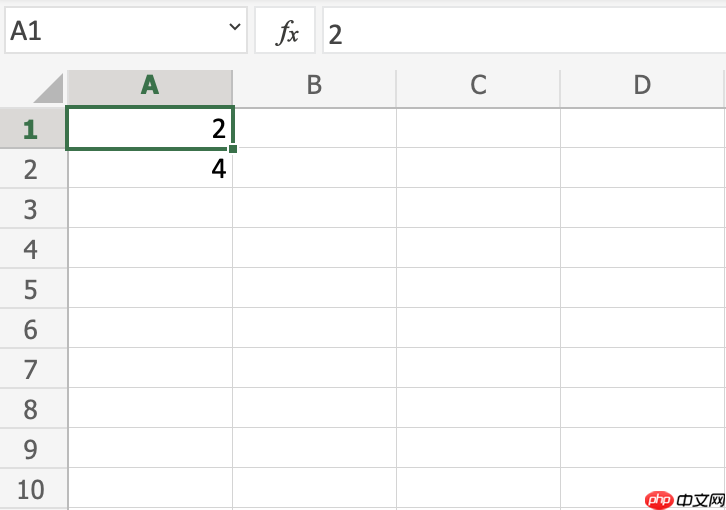This screenshot has width=726, height=510.
Task: Select column B header
Action: [x=314, y=86]
